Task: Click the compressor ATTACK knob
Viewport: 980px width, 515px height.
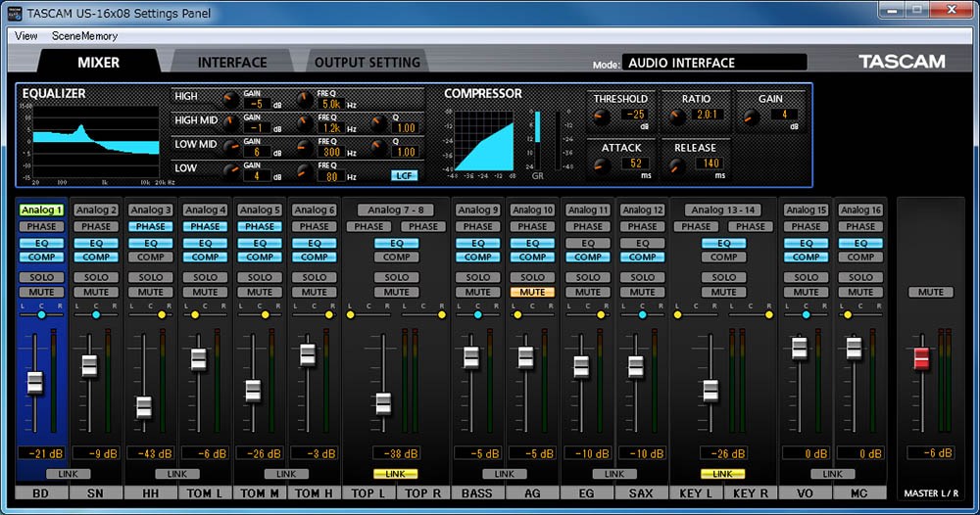Action: pos(601,165)
